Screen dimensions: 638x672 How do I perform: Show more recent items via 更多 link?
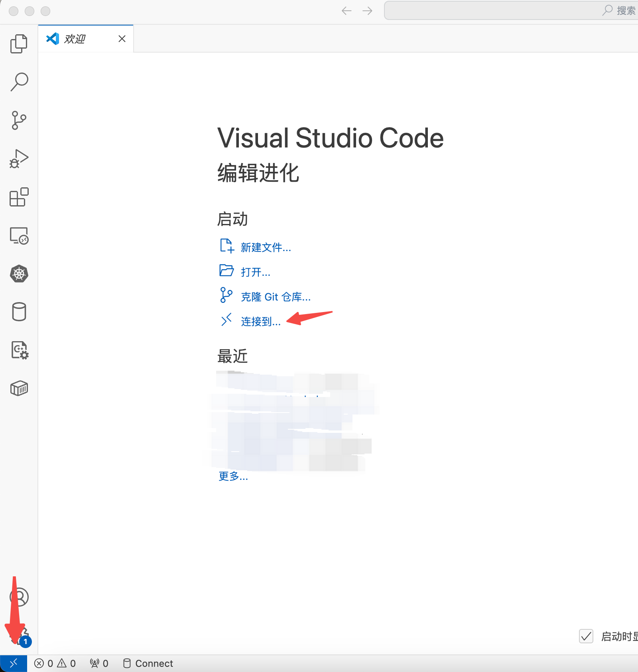[x=233, y=477]
